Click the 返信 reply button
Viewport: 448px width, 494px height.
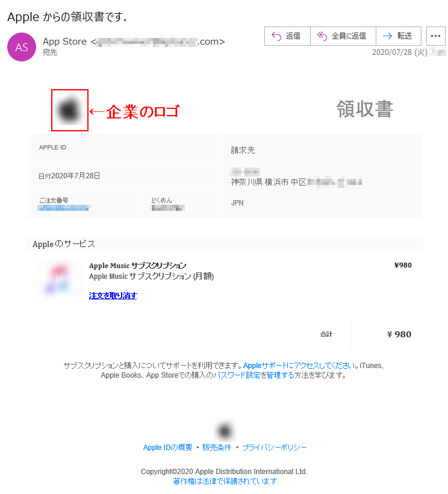(x=287, y=36)
